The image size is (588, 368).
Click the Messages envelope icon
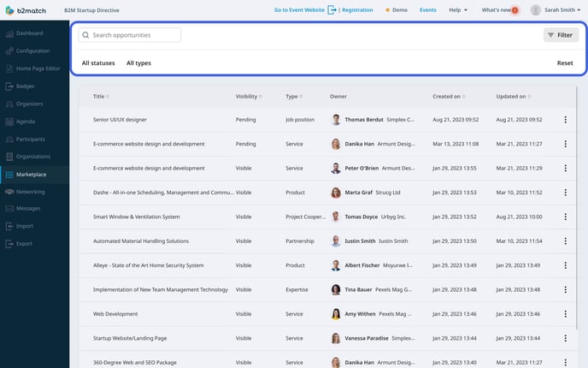(x=9, y=209)
